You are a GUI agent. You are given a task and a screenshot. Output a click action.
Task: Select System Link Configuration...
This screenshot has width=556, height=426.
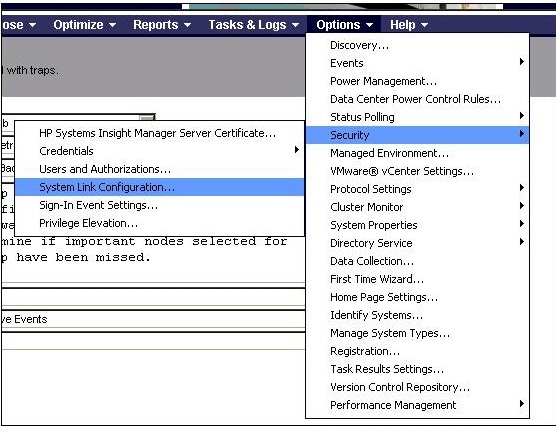[x=159, y=187]
